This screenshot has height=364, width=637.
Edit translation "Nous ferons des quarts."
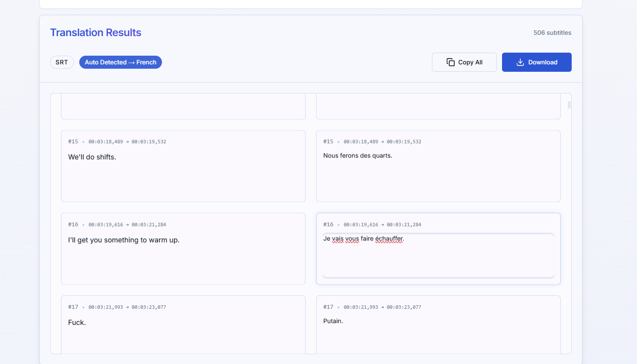click(358, 156)
